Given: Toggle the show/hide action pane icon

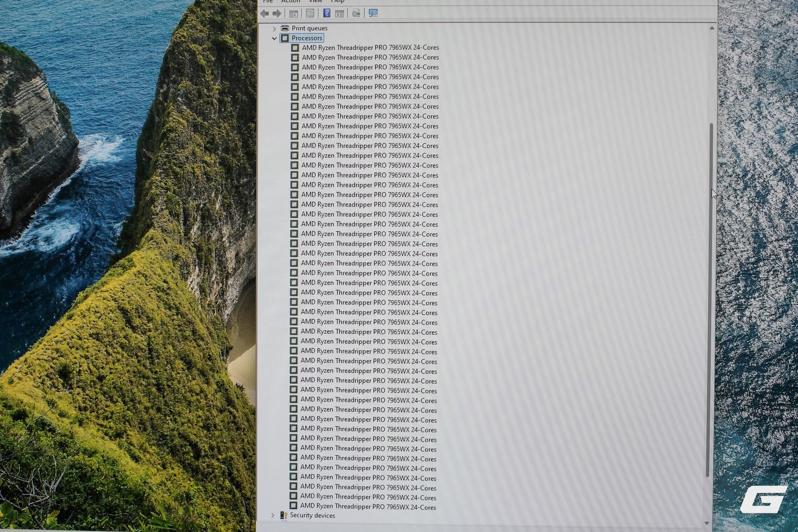Looking at the screenshot, I should point(340,14).
